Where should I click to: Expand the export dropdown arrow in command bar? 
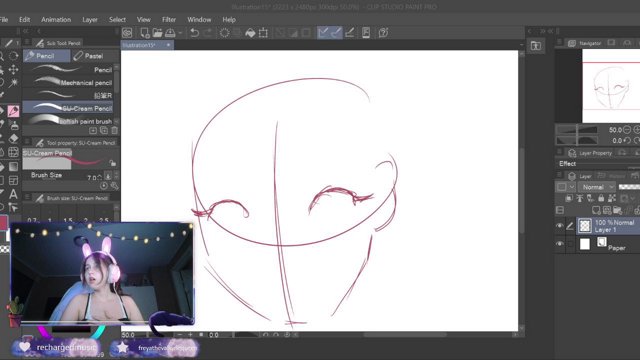click(180, 33)
